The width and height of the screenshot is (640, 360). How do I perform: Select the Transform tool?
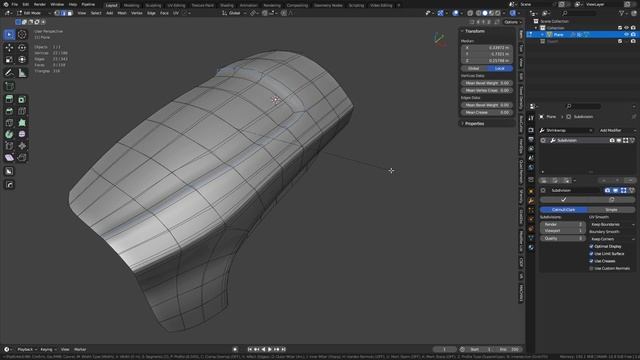coord(22,60)
